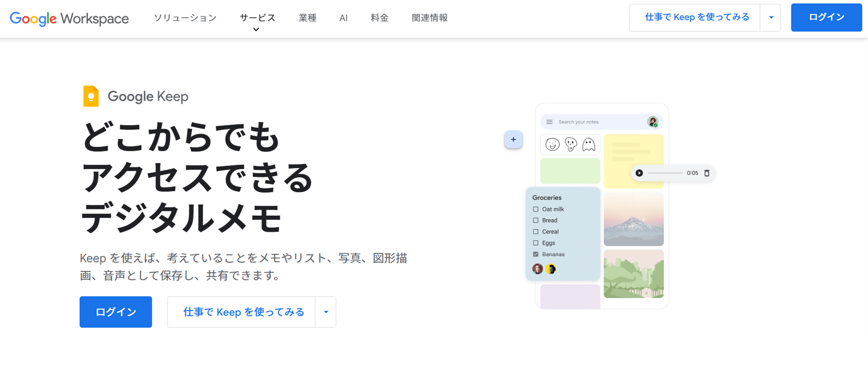This screenshot has width=868, height=386.
Task: Click the blue ログイン button in header
Action: (x=826, y=17)
